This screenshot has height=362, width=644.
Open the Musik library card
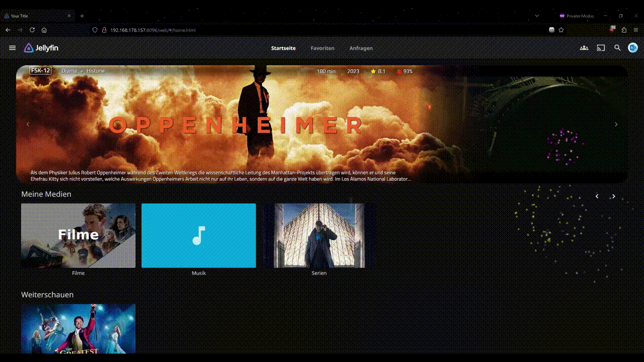[198, 235]
